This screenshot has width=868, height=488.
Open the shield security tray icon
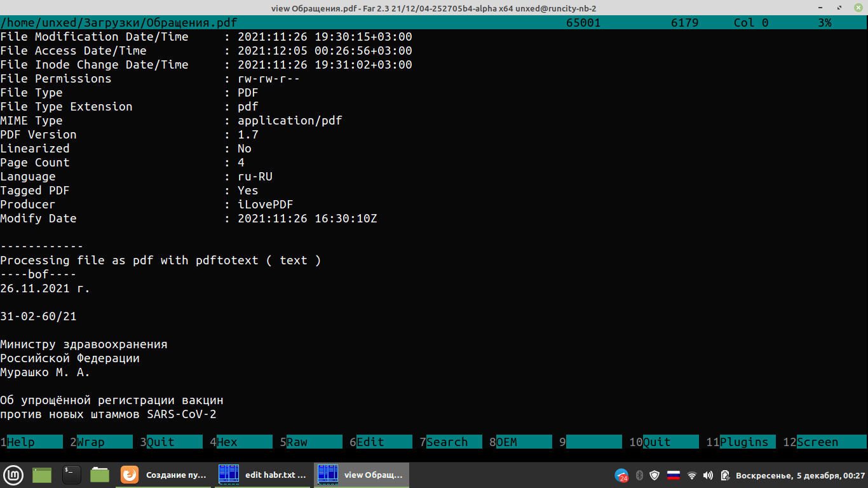click(x=654, y=475)
